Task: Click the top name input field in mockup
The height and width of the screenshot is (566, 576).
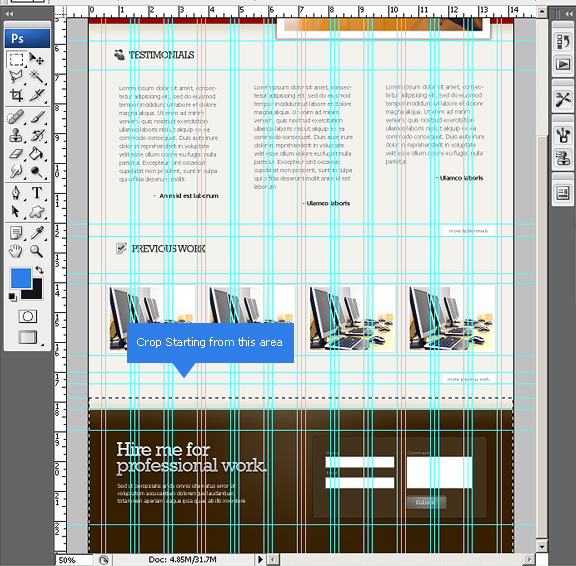Action: pos(360,462)
